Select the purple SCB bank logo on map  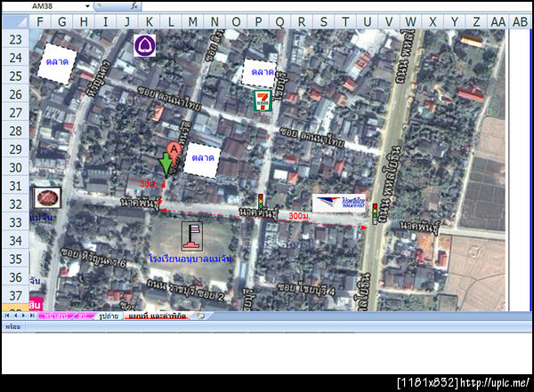tap(145, 45)
